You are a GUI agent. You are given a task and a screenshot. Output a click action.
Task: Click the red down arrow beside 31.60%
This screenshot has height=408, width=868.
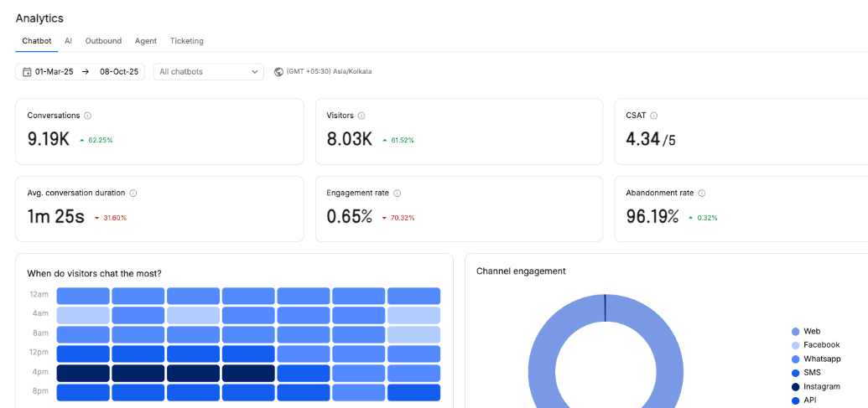[97, 219]
